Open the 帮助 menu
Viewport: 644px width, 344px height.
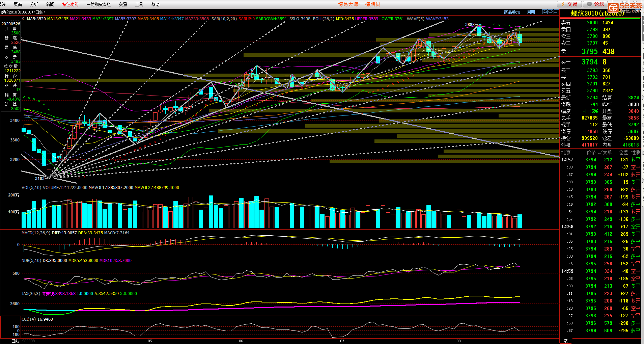click(x=155, y=4)
